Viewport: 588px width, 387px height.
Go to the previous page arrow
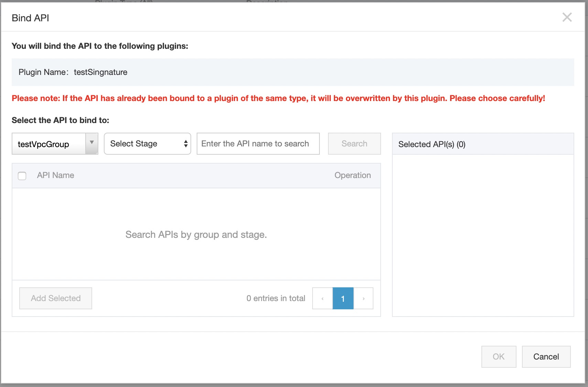point(323,298)
